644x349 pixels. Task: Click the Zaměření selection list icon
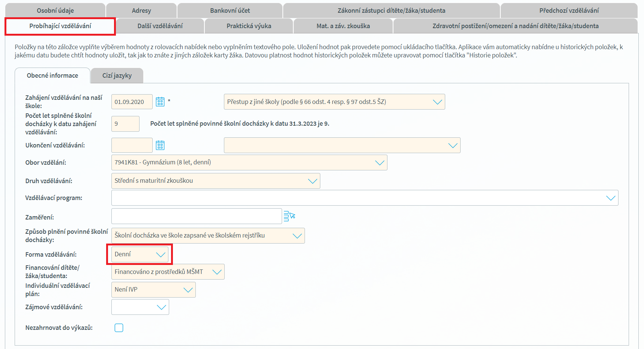click(x=290, y=216)
